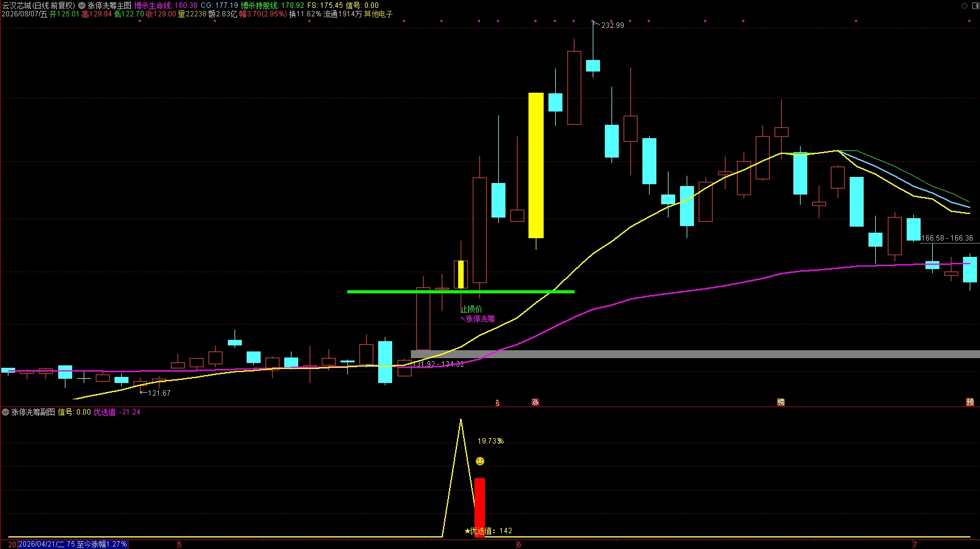This screenshot has width=980, height=549.
Task: Click the 榜 leaderboard event marker
Action: (x=781, y=402)
